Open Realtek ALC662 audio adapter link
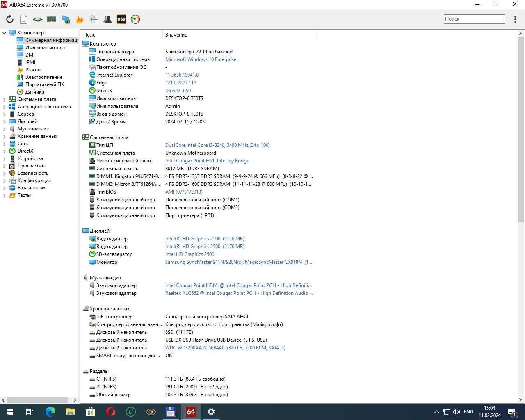 239,293
